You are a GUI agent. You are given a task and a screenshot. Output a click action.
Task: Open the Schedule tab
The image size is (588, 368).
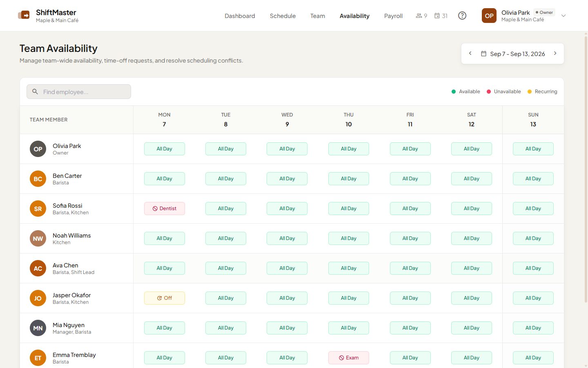pos(283,16)
